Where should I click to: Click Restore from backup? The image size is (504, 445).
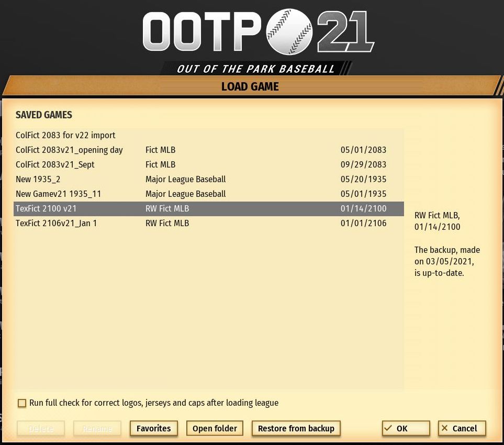tap(296, 428)
